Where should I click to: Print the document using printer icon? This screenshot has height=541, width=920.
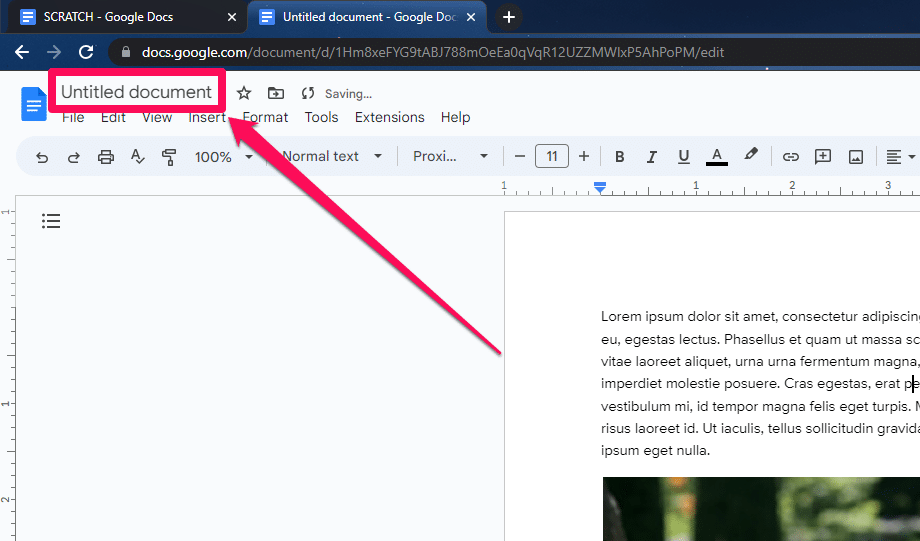coord(106,157)
